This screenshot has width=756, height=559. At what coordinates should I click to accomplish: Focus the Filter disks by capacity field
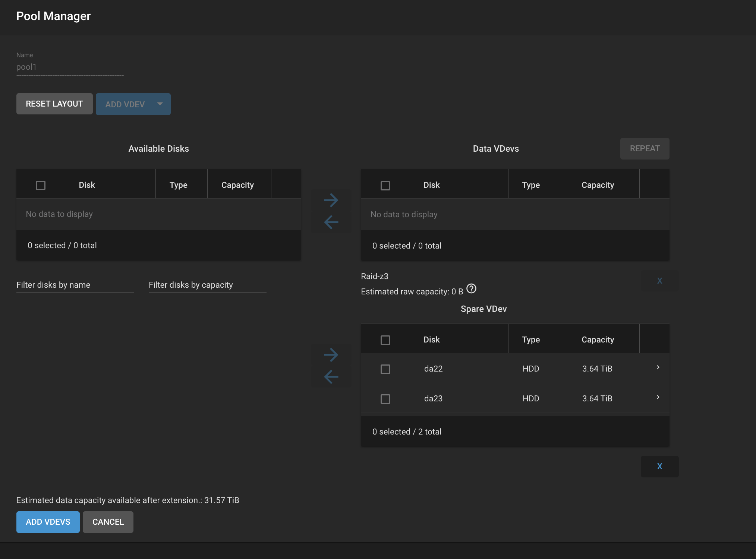(207, 285)
